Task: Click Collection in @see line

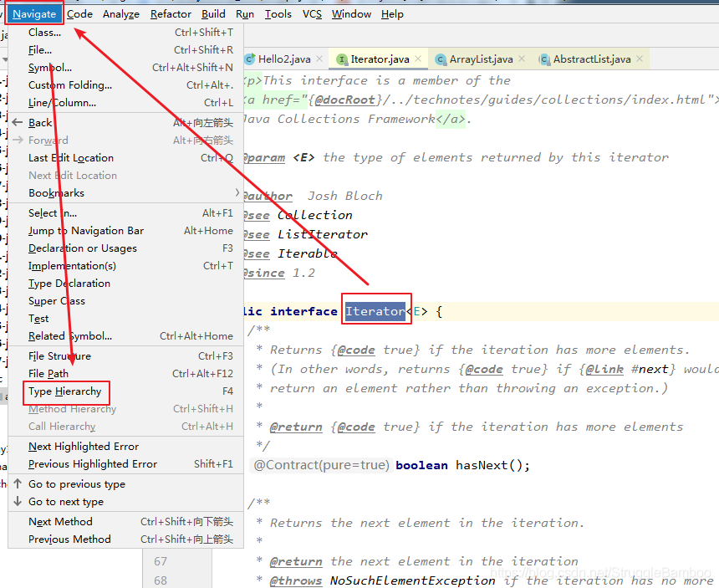Action: 315,215
